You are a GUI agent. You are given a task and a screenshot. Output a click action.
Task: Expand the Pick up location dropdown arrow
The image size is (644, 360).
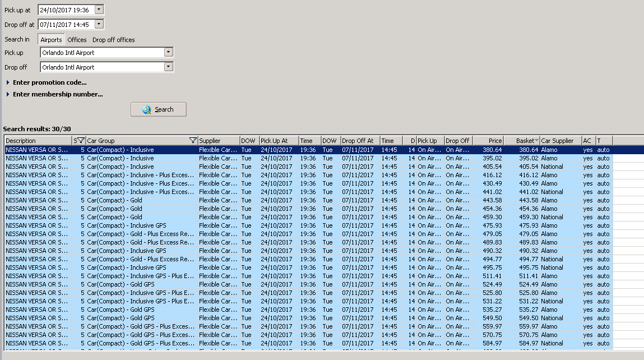[168, 52]
